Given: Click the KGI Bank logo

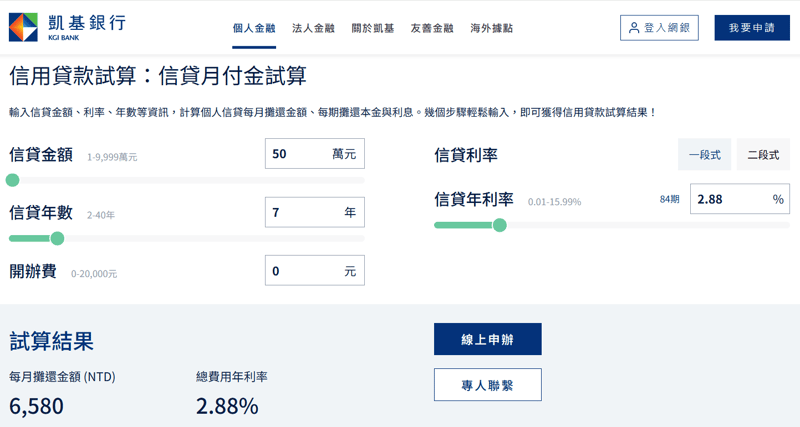Looking at the screenshot, I should point(67,27).
